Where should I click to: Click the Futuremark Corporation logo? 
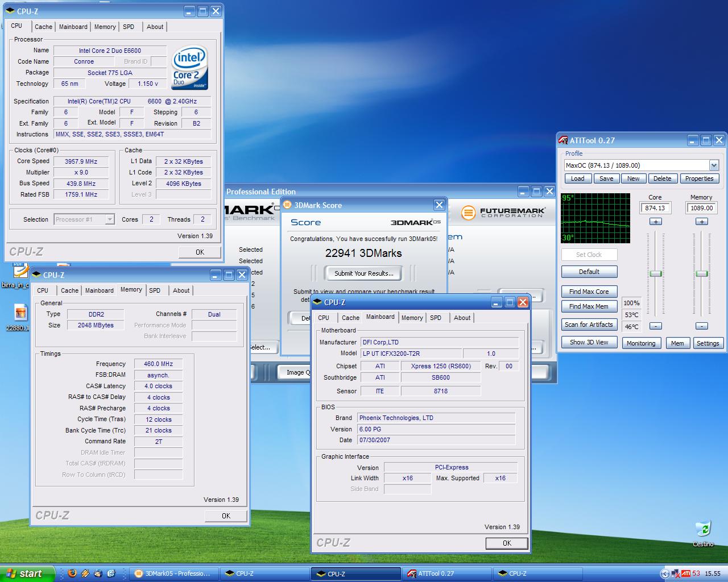click(502, 213)
